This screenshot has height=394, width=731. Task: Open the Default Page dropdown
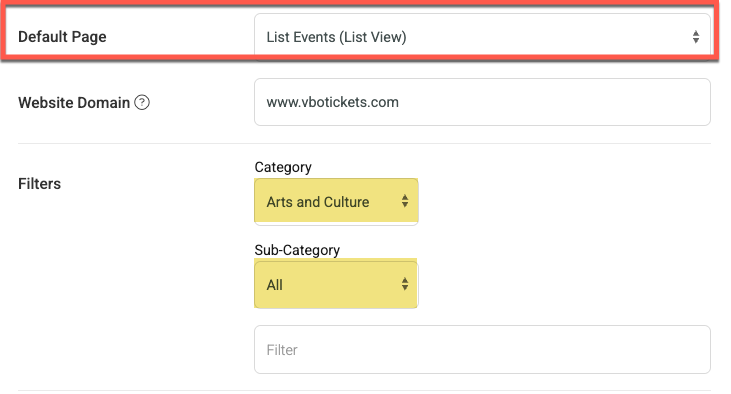point(482,37)
